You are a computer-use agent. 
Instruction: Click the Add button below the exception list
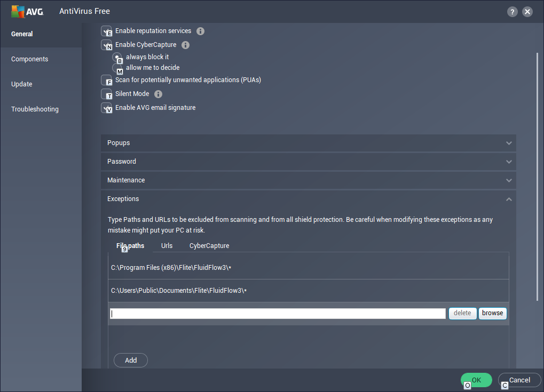(x=130, y=360)
